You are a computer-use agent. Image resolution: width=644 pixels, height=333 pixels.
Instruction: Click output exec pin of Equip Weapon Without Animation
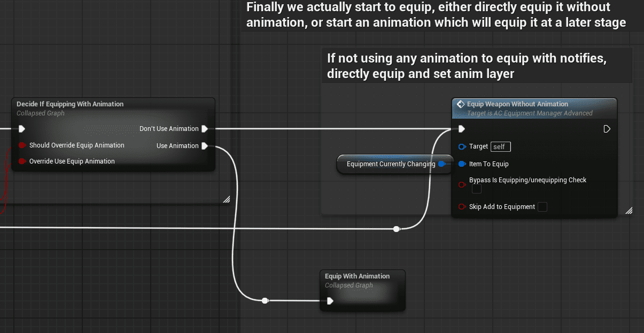click(607, 129)
